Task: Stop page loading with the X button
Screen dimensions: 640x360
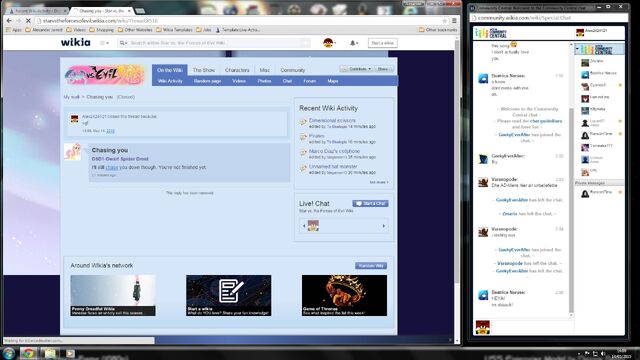Action: tap(28, 20)
